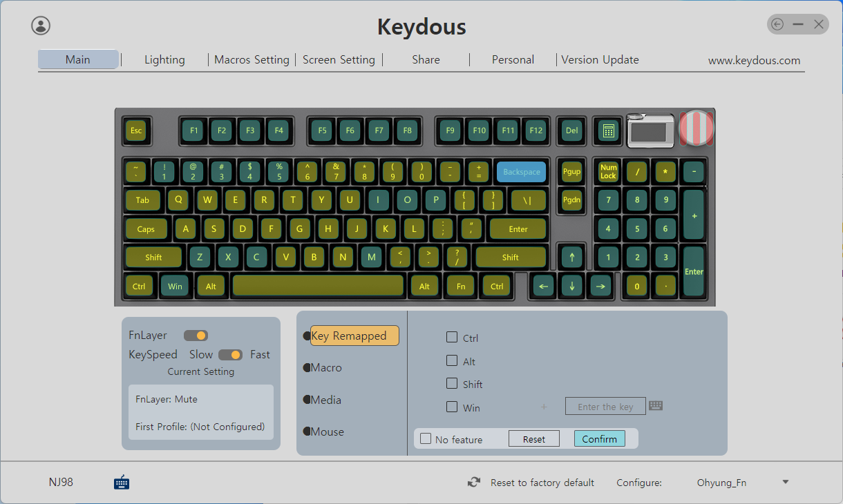The width and height of the screenshot is (843, 504).
Task: Click the FnLayer: Mute setting text
Action: [167, 399]
